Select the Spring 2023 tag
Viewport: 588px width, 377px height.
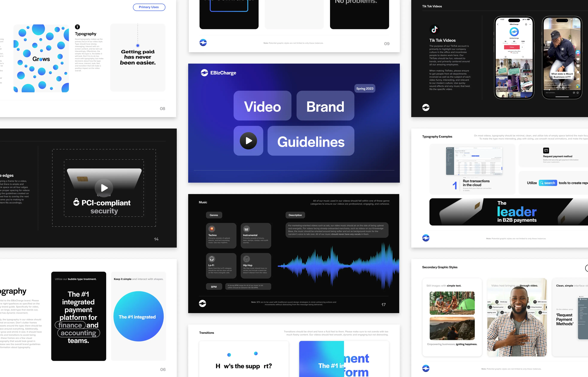(365, 89)
